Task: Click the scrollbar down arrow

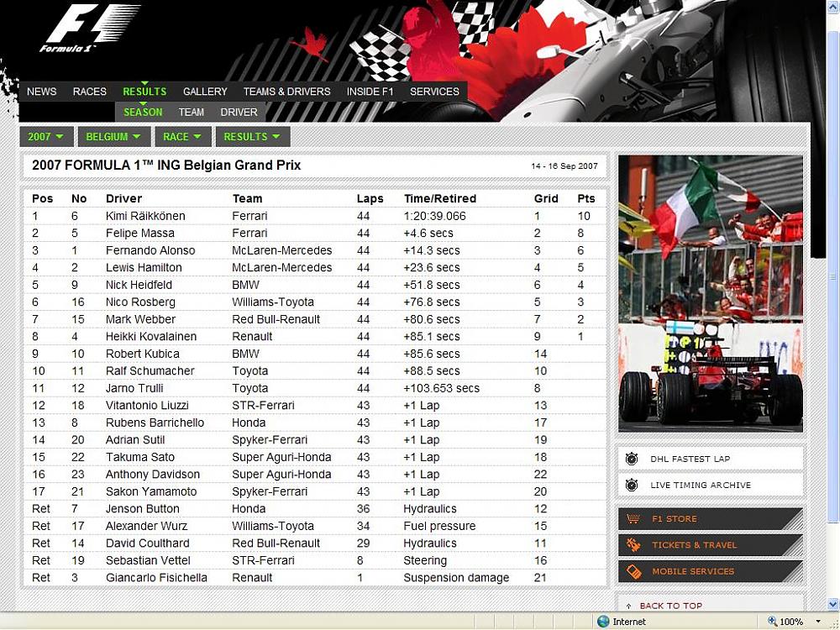Action: click(x=832, y=605)
